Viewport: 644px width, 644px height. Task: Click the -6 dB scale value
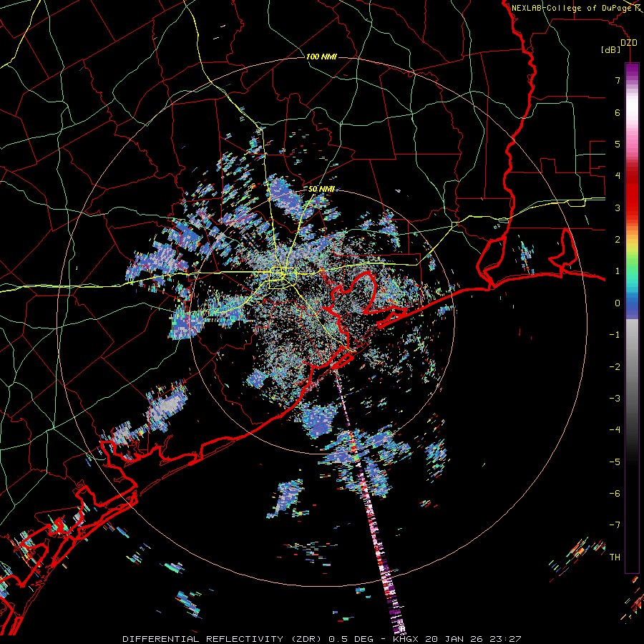(x=615, y=494)
